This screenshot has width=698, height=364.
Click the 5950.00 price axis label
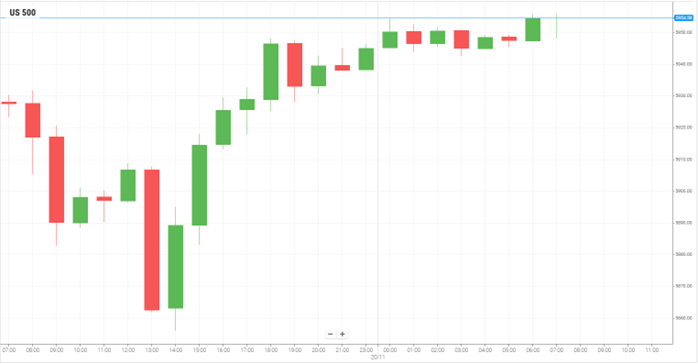click(684, 32)
